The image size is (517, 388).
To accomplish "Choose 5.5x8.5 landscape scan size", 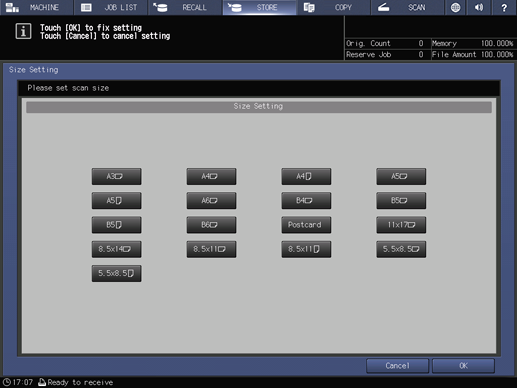I will coord(401,249).
